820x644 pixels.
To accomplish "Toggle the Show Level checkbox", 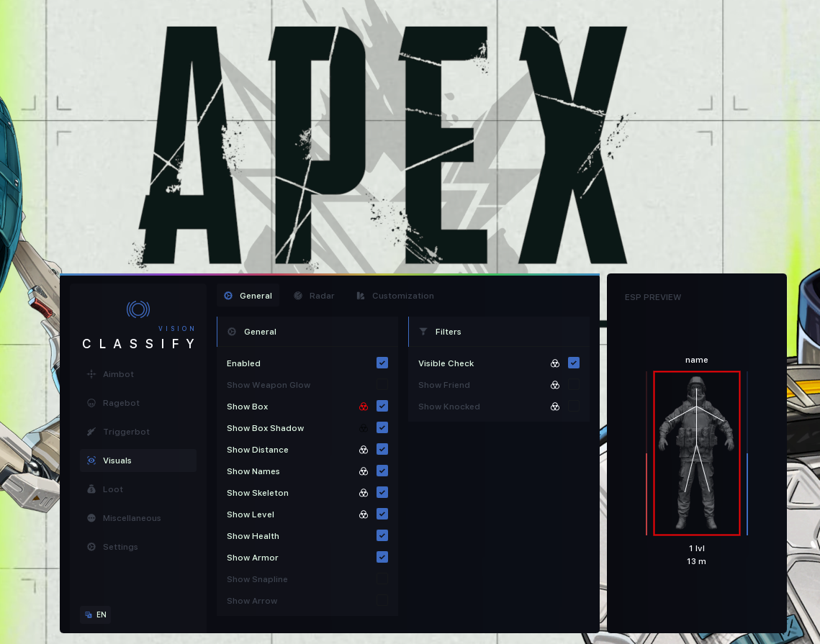I will point(382,514).
